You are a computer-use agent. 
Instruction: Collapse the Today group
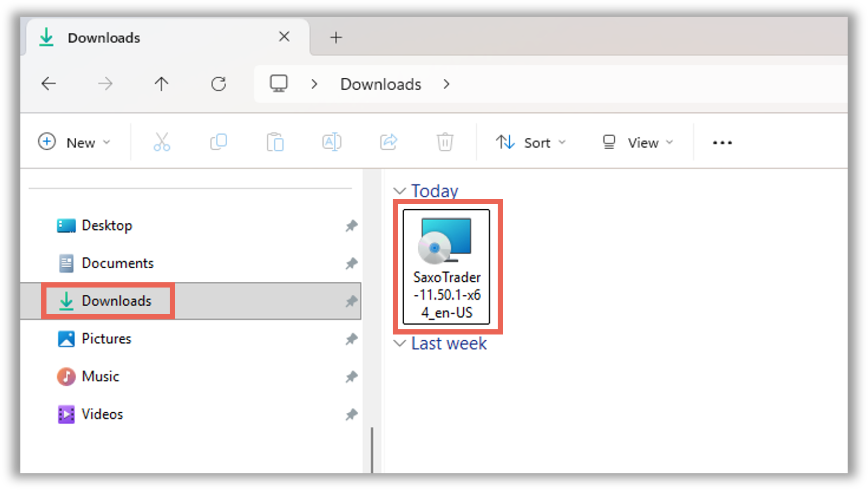click(x=400, y=191)
